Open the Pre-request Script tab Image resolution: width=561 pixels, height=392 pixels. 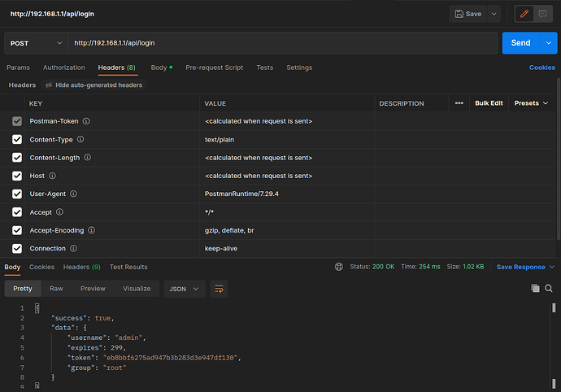click(215, 68)
